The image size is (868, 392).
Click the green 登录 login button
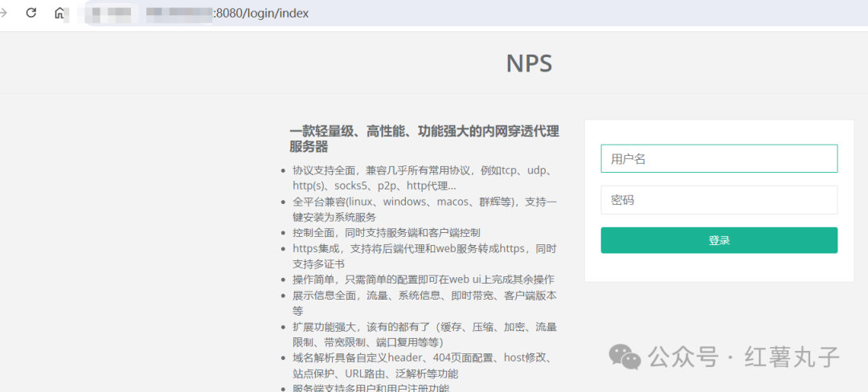[x=719, y=240]
